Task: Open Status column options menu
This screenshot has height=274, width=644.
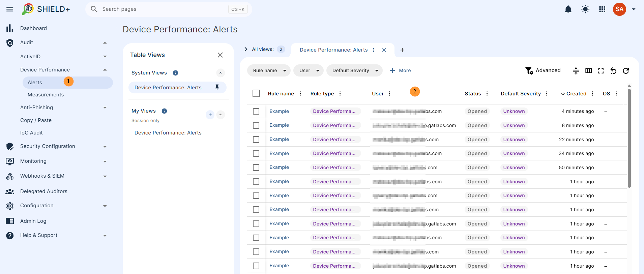Action: pos(487,94)
